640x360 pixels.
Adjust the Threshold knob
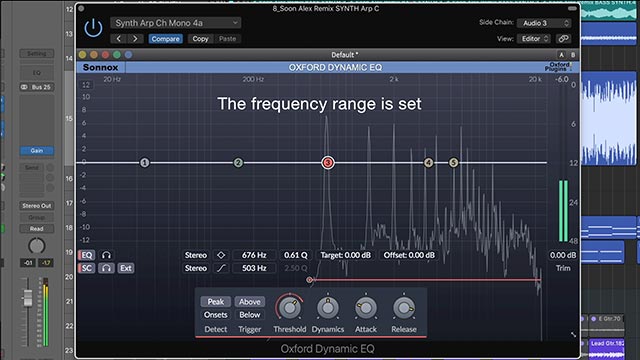tap(289, 307)
